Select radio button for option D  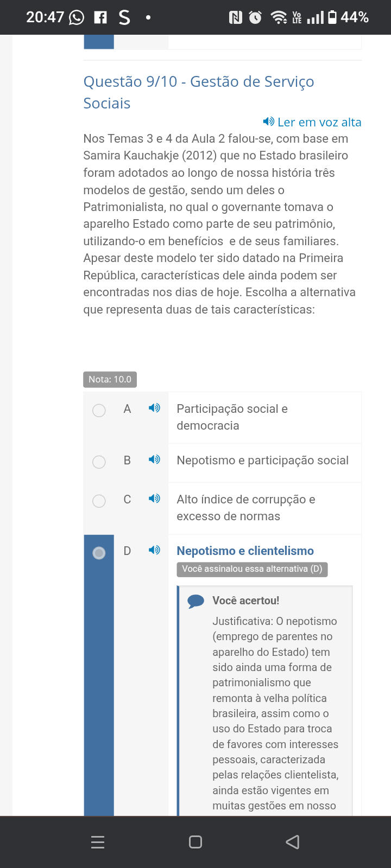99,553
